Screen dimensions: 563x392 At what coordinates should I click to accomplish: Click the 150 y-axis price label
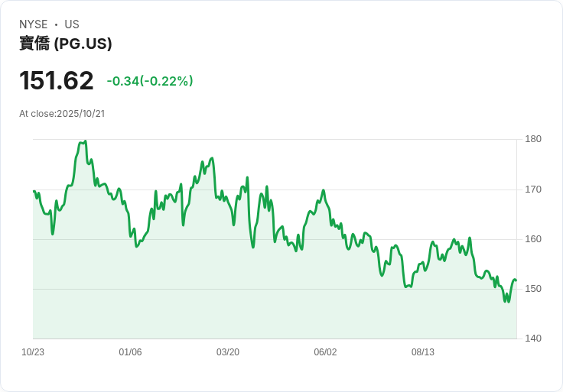tap(533, 289)
